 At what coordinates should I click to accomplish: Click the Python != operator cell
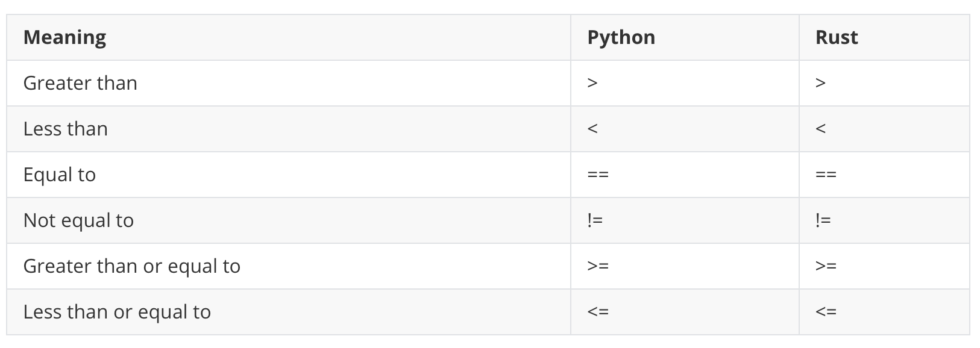coord(685,220)
